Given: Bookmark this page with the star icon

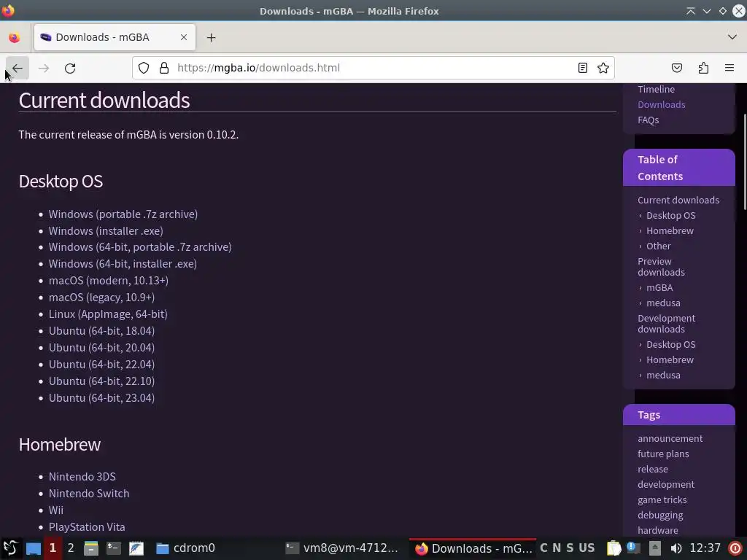Looking at the screenshot, I should tap(603, 68).
